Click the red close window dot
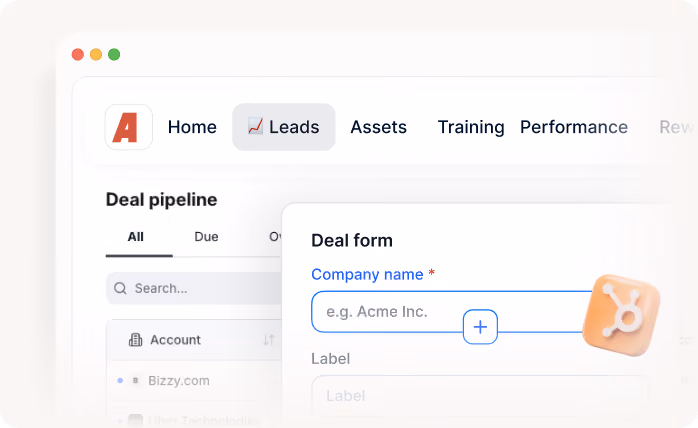 click(x=78, y=54)
